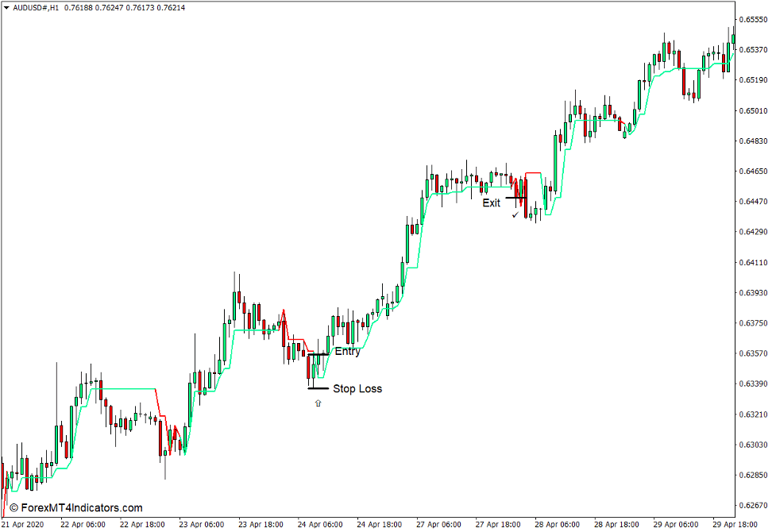This screenshot has width=776, height=532.
Task: Toggle the Stop Loss level line
Action: coord(319,388)
